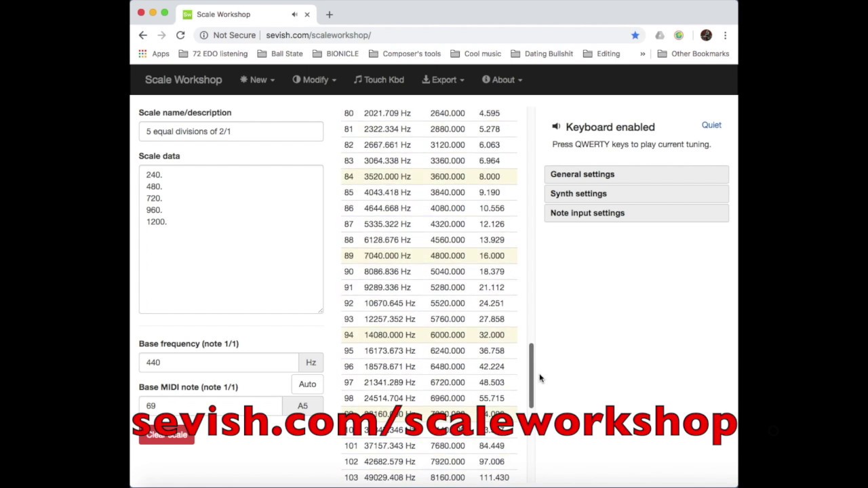Click the Auto button for base MIDI note
The image size is (868, 488).
tap(307, 384)
